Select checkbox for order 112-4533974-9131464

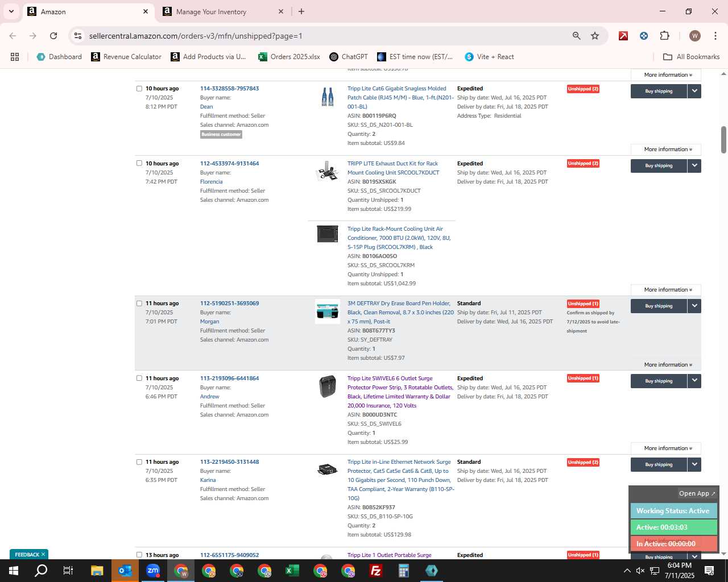click(139, 163)
